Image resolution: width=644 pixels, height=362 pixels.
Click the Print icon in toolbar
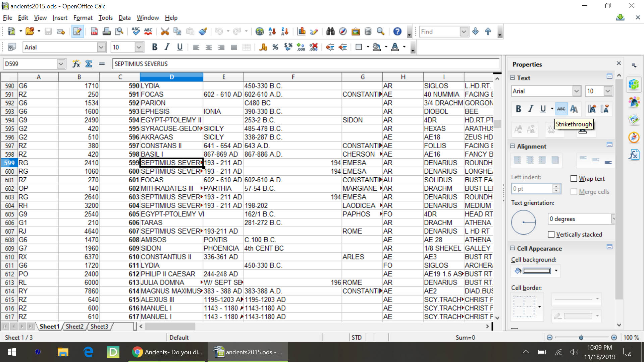click(107, 32)
